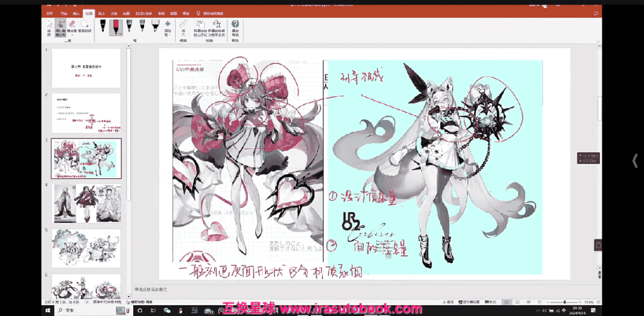Choose the highlighter pen in gallery

pos(155,26)
